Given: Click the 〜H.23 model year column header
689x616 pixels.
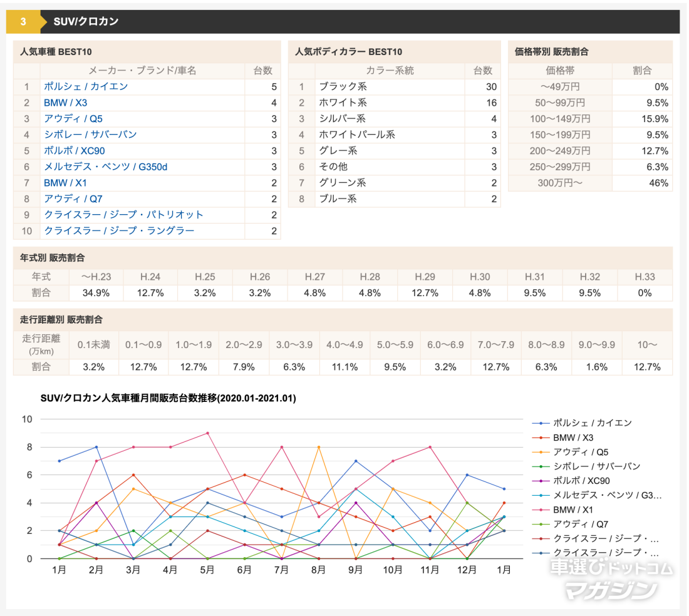Looking at the screenshot, I should click(96, 277).
